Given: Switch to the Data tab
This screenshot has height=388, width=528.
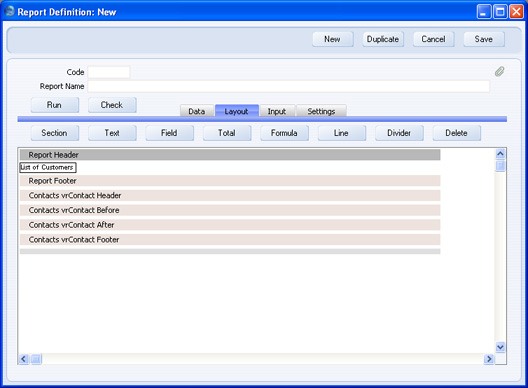Looking at the screenshot, I should 197,111.
